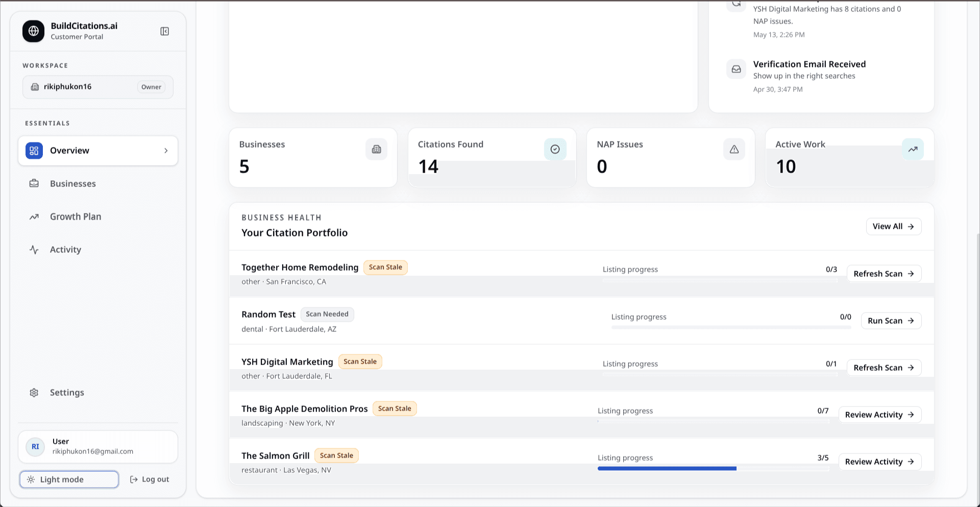Click the Run Scan arrow icon
This screenshot has width=980, height=507.
[x=911, y=321]
